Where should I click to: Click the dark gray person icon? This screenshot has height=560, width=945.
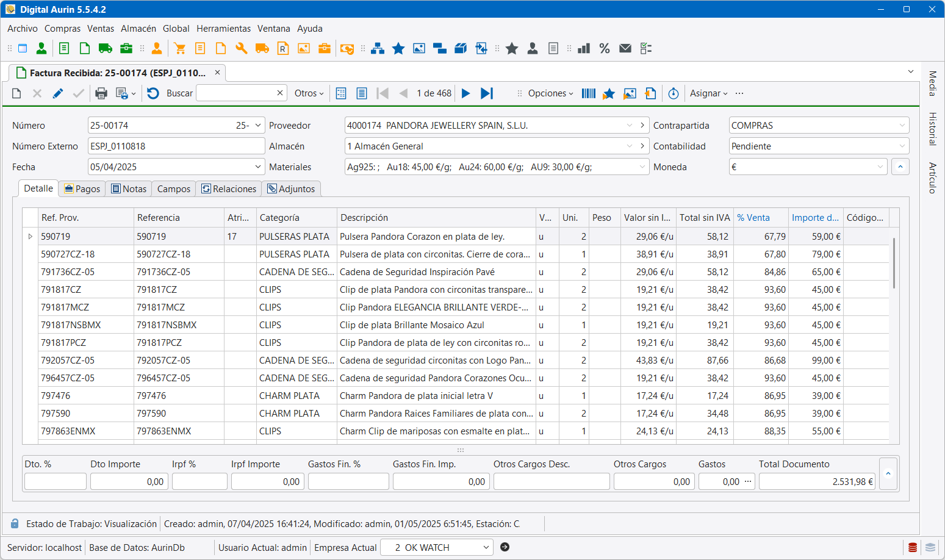(533, 48)
